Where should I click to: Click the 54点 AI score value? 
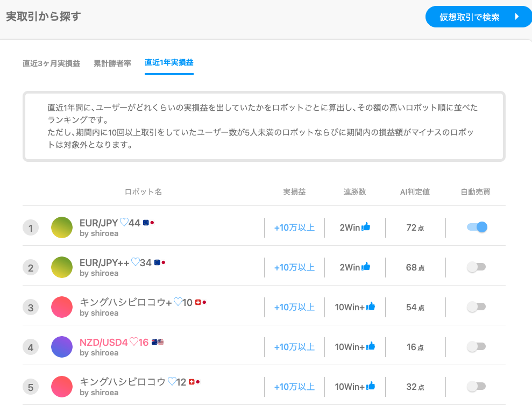pyautogui.click(x=415, y=307)
